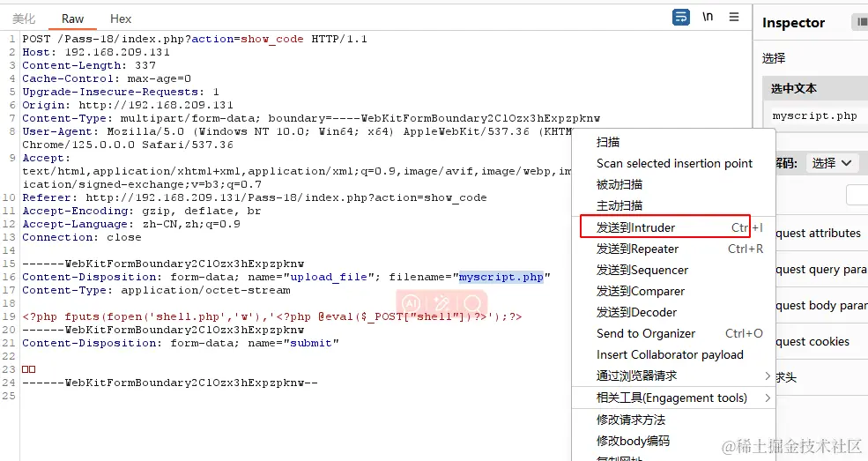868x461 pixels.
Task: Click the Accept-Language header line
Action: pyautogui.click(x=131, y=224)
